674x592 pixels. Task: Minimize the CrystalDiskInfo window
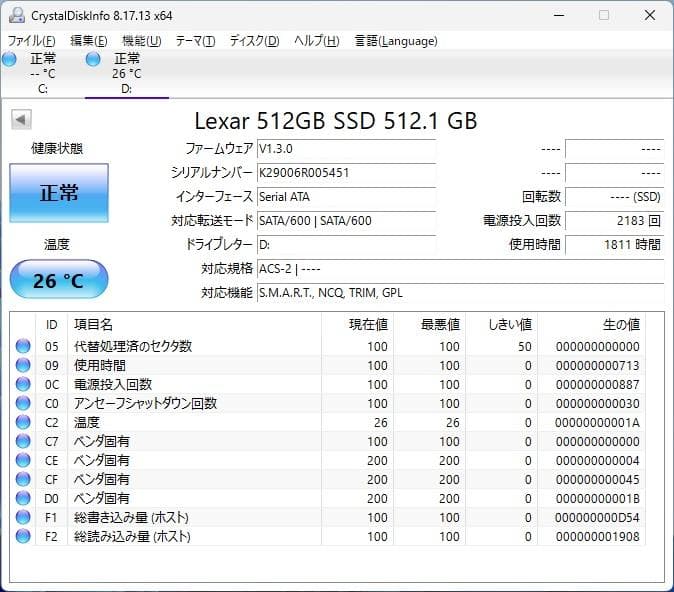559,15
